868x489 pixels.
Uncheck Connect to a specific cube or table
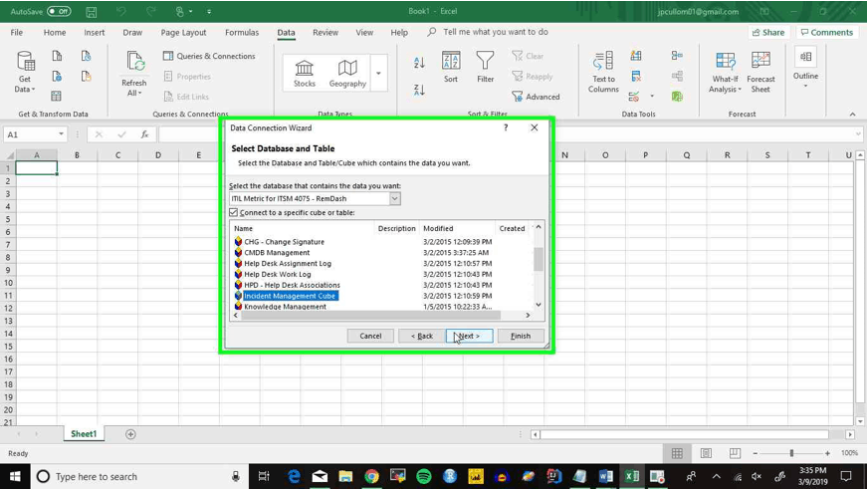click(x=234, y=212)
